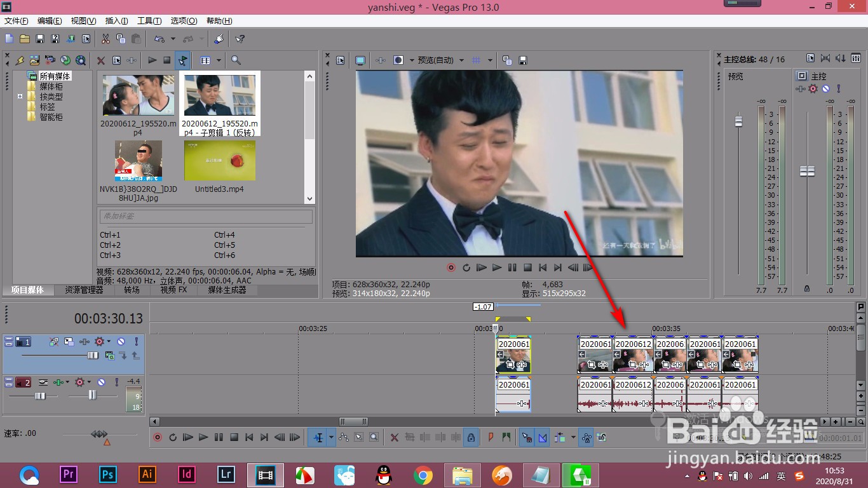
Task: Toggle Auto Preview in Project Media
Action: click(182, 60)
